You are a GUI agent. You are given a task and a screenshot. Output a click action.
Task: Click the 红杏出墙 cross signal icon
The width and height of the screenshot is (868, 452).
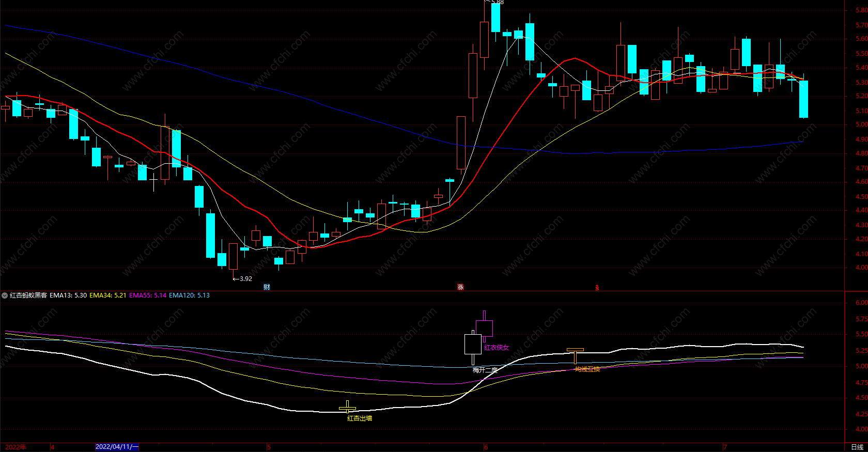pyautogui.click(x=347, y=407)
